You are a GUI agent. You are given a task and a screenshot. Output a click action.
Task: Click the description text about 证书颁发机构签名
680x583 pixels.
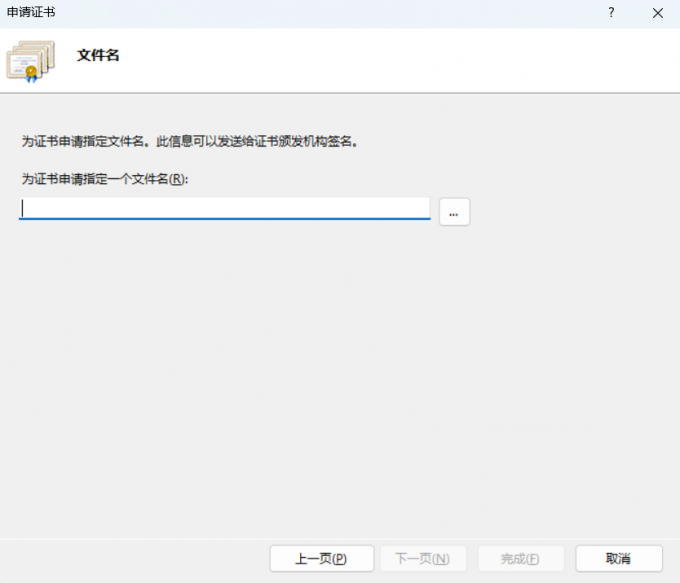pos(190,141)
